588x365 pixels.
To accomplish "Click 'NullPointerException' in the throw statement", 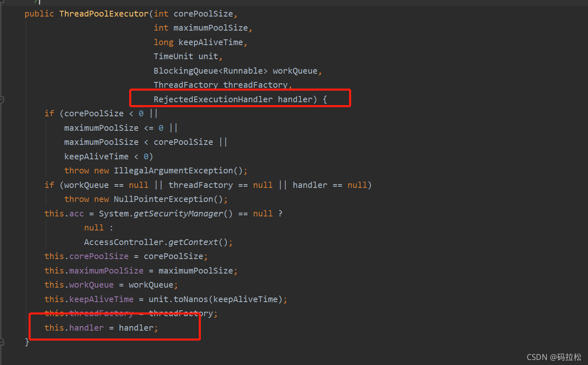I will tap(164, 199).
